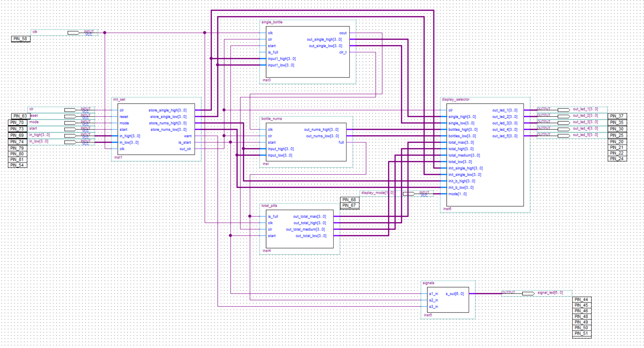This screenshot has width=644, height=348.
Task: Click the out_led_1[3..0] output pin symbol
Action: (563, 110)
